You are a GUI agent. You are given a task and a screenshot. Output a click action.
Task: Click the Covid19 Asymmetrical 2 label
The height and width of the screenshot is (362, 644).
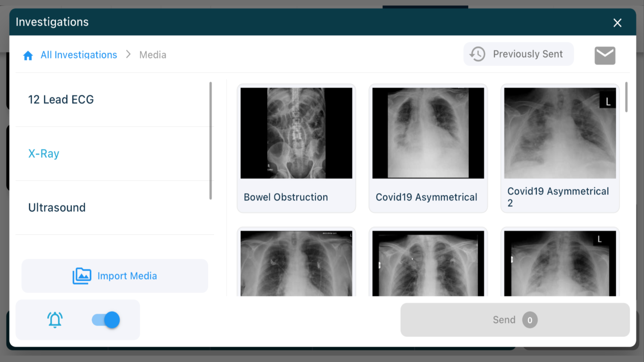point(558,197)
